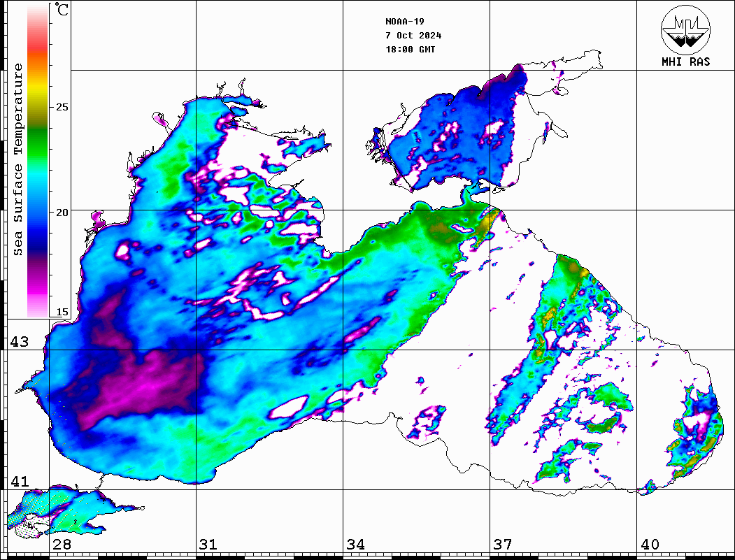The height and width of the screenshot is (560, 735).
Task: Click the '18:00 GMT' time text
Action: tap(410, 50)
